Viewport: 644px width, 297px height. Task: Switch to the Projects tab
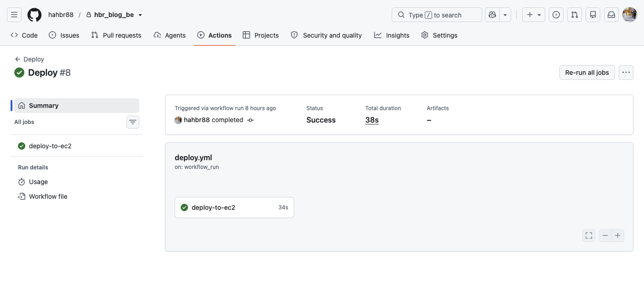pos(261,35)
